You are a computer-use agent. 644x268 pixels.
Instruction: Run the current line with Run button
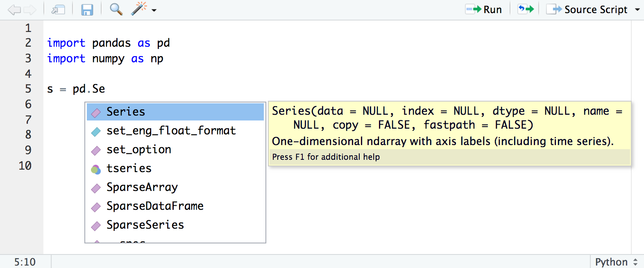484,9
